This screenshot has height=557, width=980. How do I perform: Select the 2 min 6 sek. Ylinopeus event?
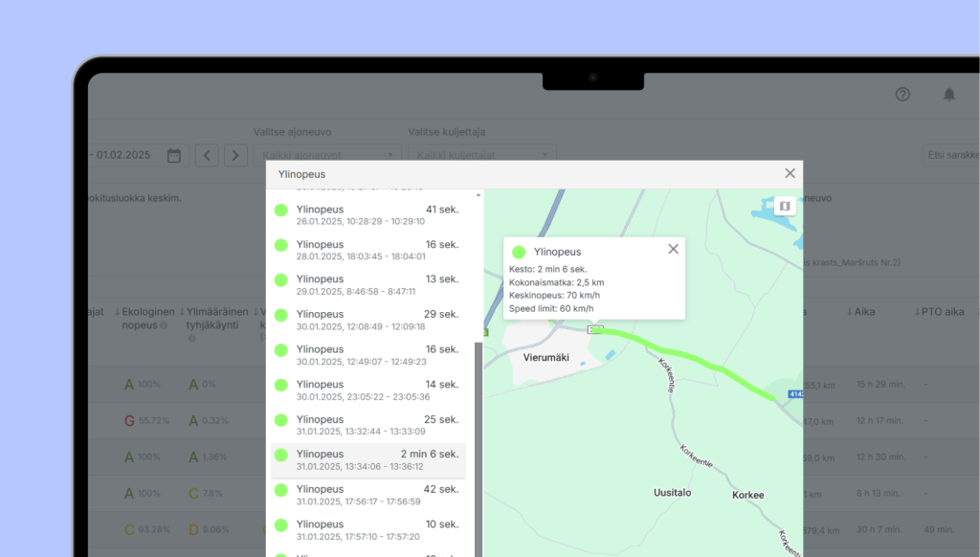[x=367, y=459]
